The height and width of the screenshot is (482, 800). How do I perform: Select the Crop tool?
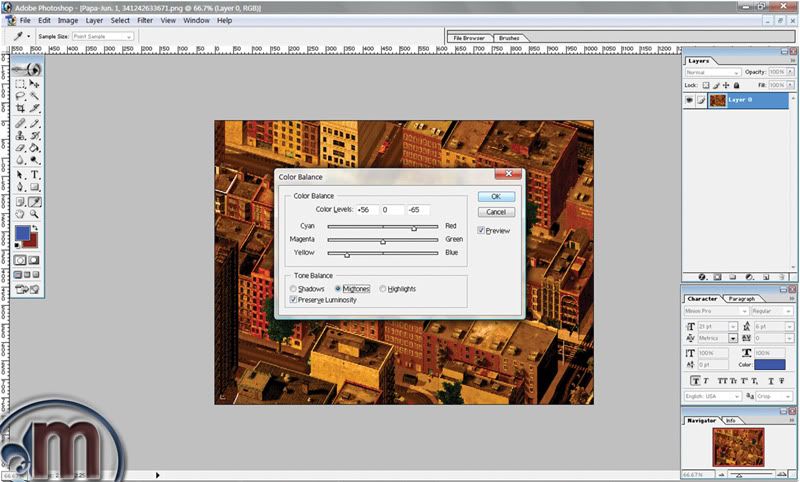pyautogui.click(x=20, y=108)
